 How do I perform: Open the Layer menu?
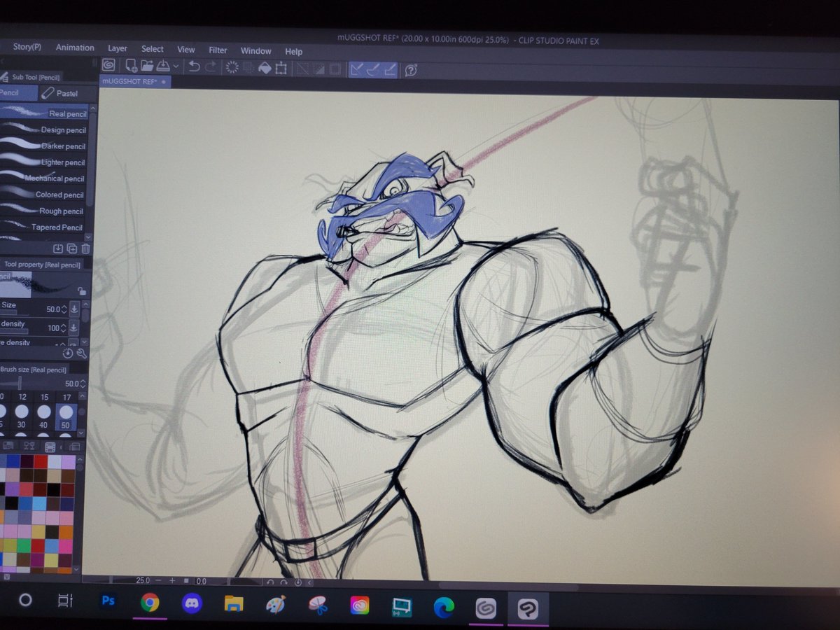(x=118, y=48)
